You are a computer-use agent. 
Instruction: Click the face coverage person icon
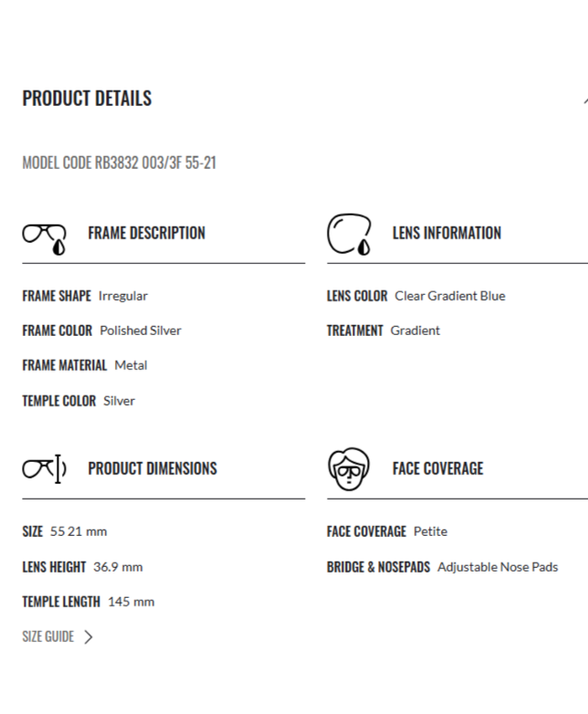click(x=348, y=469)
